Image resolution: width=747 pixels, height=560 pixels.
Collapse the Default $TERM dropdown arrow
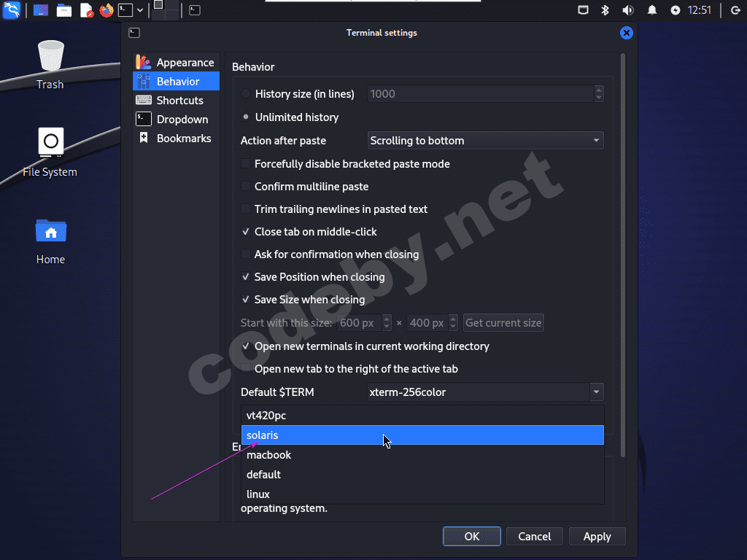pos(597,392)
